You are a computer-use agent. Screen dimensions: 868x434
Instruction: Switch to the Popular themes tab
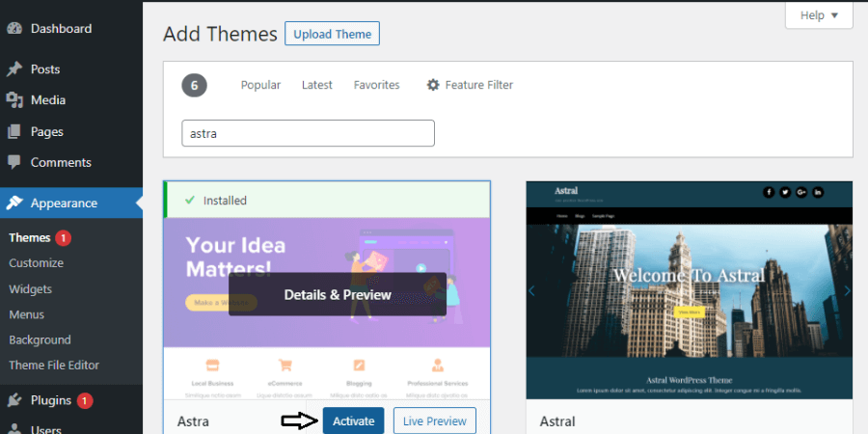(x=260, y=85)
